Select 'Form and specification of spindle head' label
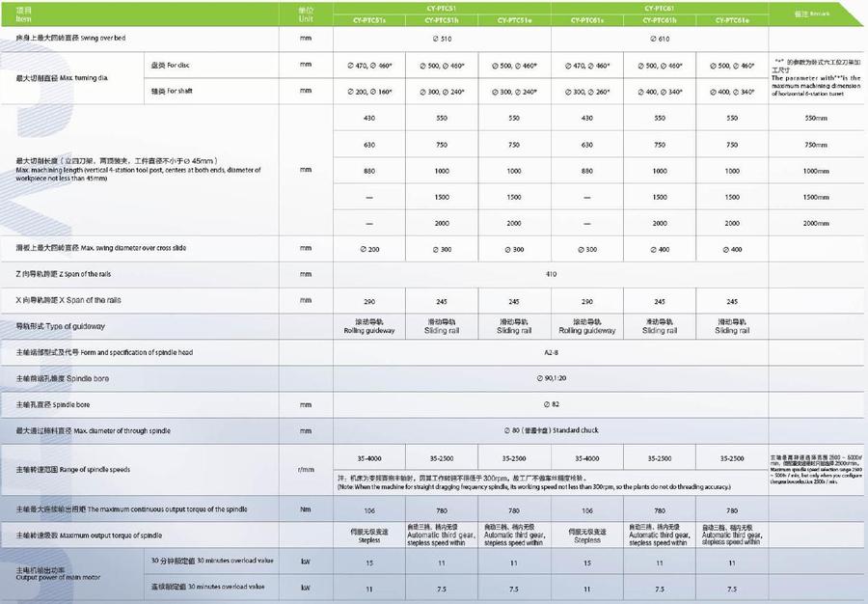 pyautogui.click(x=104, y=352)
